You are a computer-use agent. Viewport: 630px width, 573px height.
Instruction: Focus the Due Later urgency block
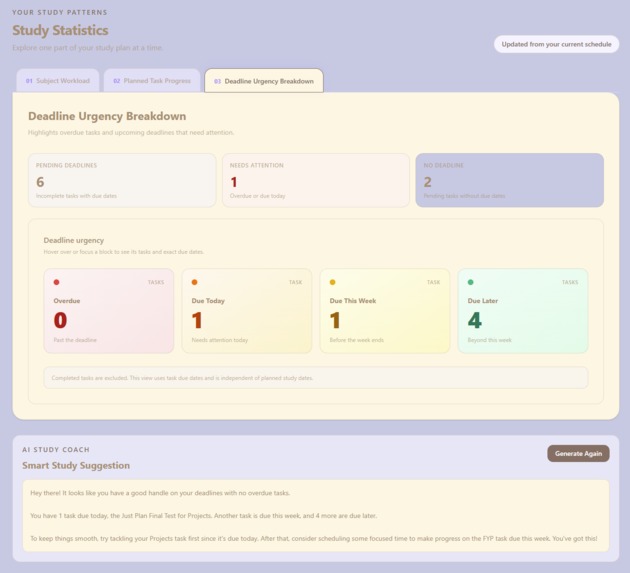click(523, 311)
